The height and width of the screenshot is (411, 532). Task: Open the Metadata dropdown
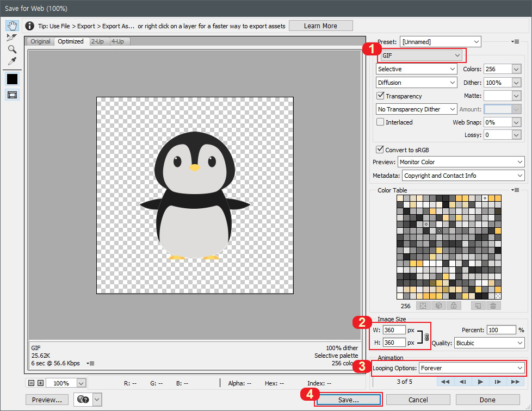pos(463,176)
